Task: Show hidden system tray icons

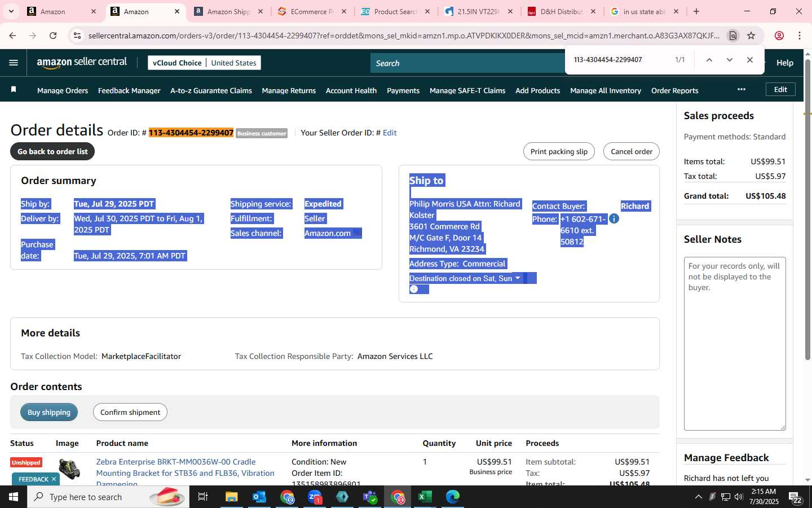Action: (698, 497)
